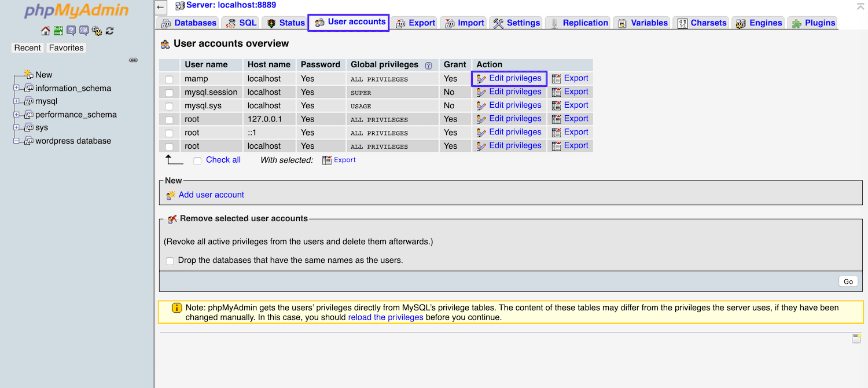
Task: Refresh the navigation panel with the reload icon
Action: (110, 31)
